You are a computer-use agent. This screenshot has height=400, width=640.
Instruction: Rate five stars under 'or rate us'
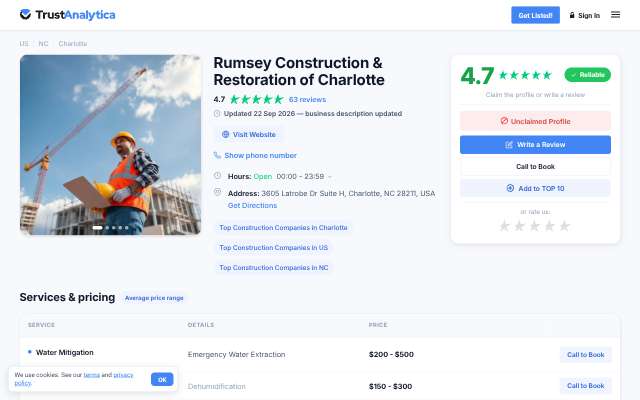coord(564,226)
